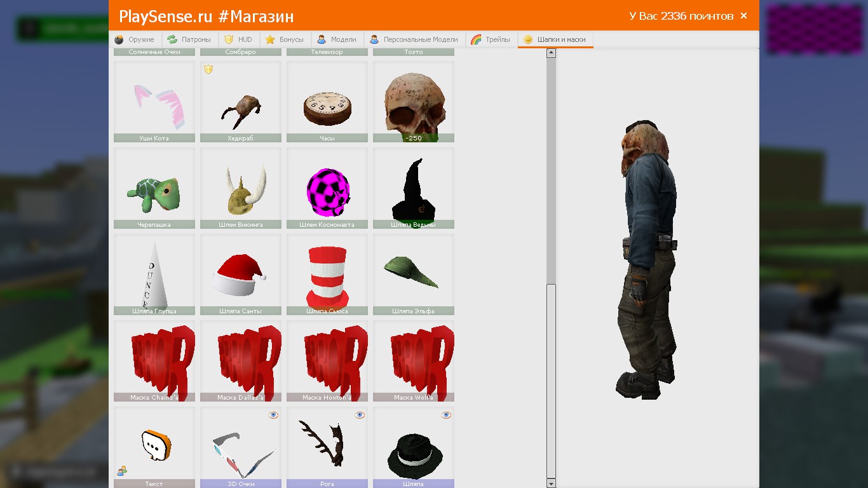Choose the Часы clock hat
The image size is (868, 488).
point(327,102)
